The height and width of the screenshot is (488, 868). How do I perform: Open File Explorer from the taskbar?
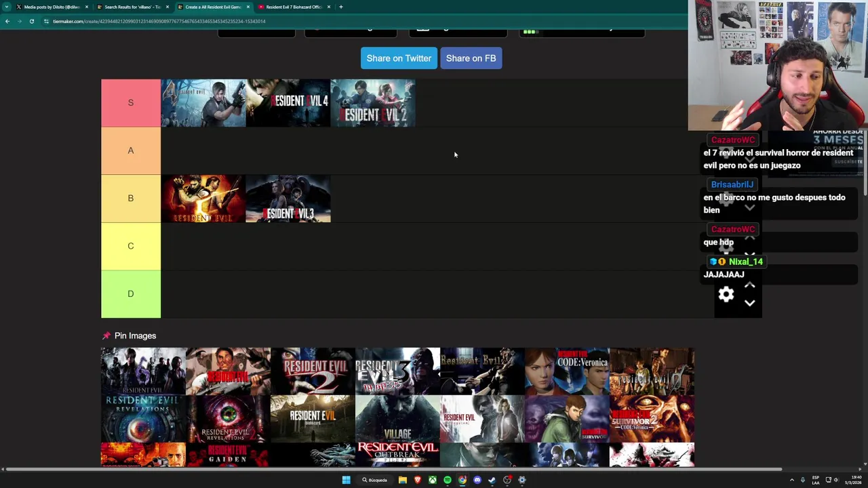(402, 480)
